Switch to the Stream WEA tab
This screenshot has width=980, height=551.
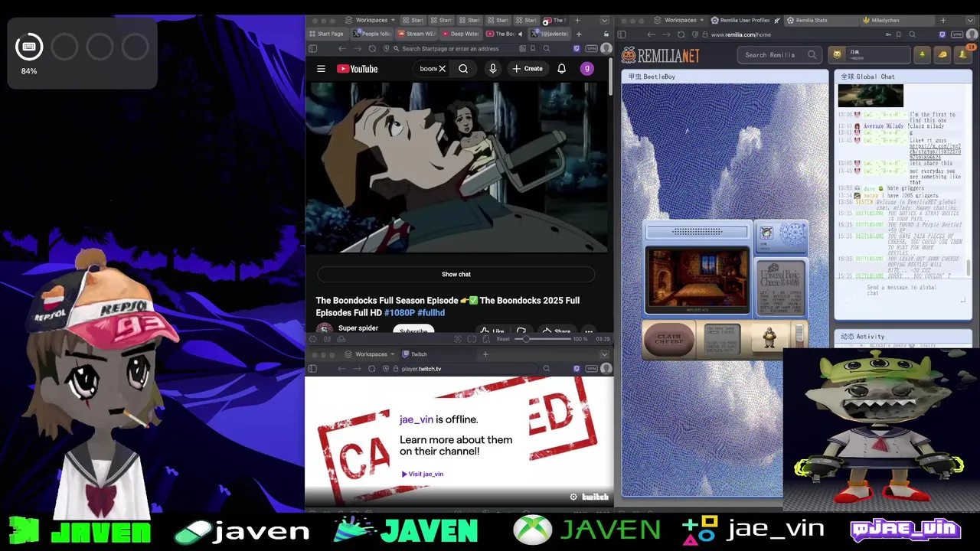(416, 34)
